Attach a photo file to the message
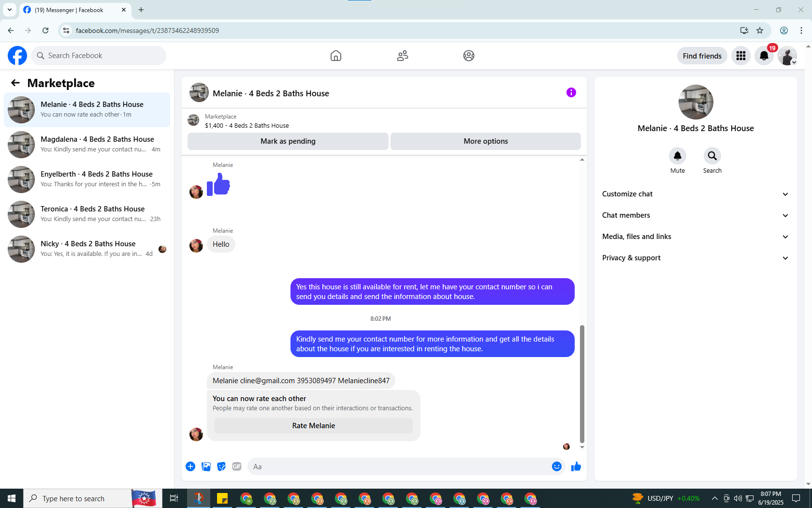 pos(206,466)
